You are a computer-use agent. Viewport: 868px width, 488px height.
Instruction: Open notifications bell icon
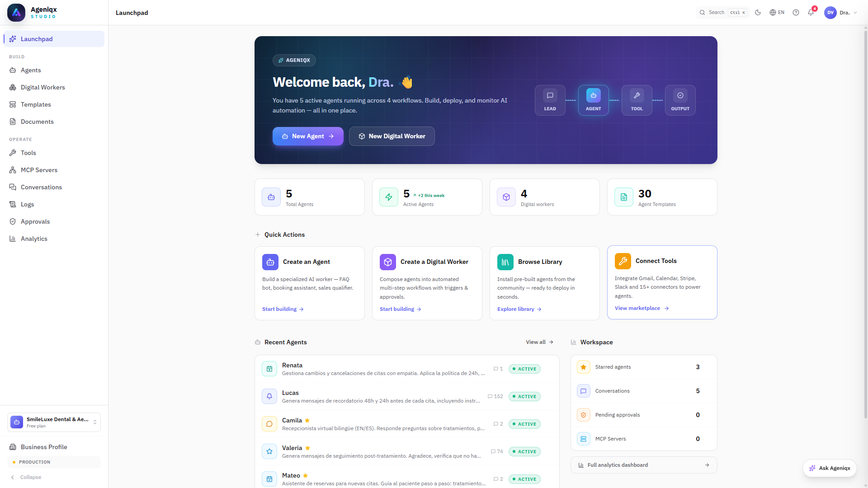point(811,13)
